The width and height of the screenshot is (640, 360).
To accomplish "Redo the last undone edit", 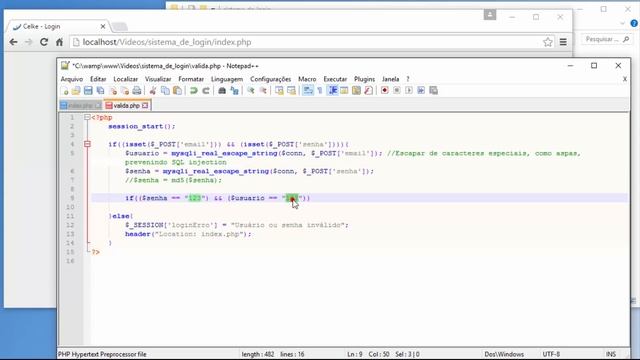I will pos(206,91).
